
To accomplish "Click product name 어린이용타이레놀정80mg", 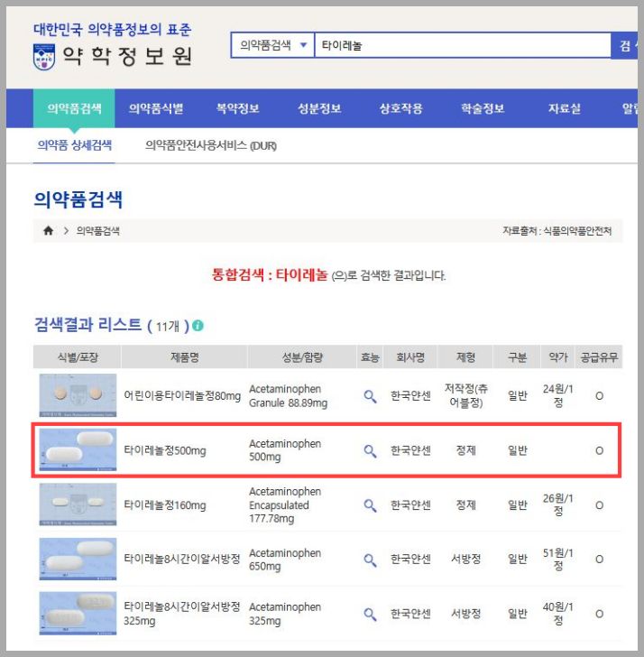I will 182,395.
